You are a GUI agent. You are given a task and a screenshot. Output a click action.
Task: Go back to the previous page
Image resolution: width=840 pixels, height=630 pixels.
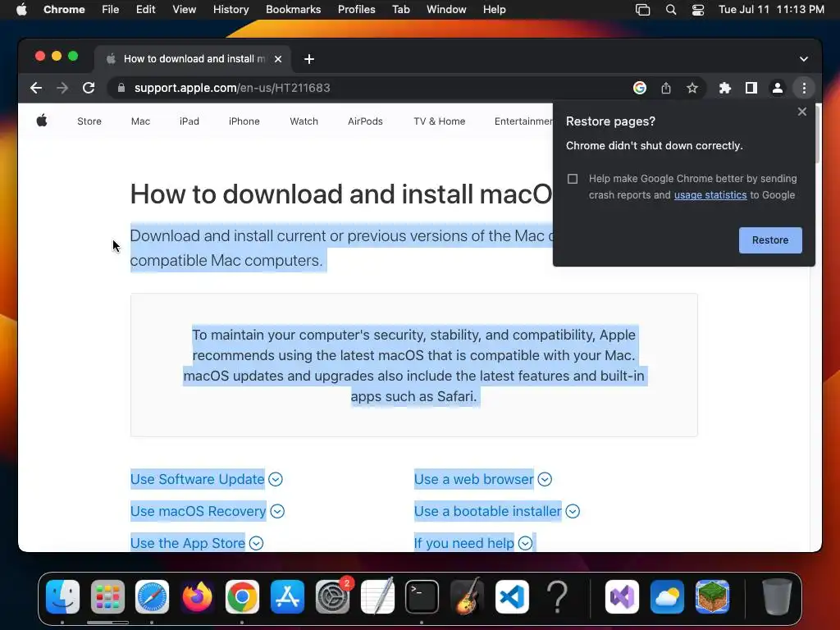pos(36,88)
